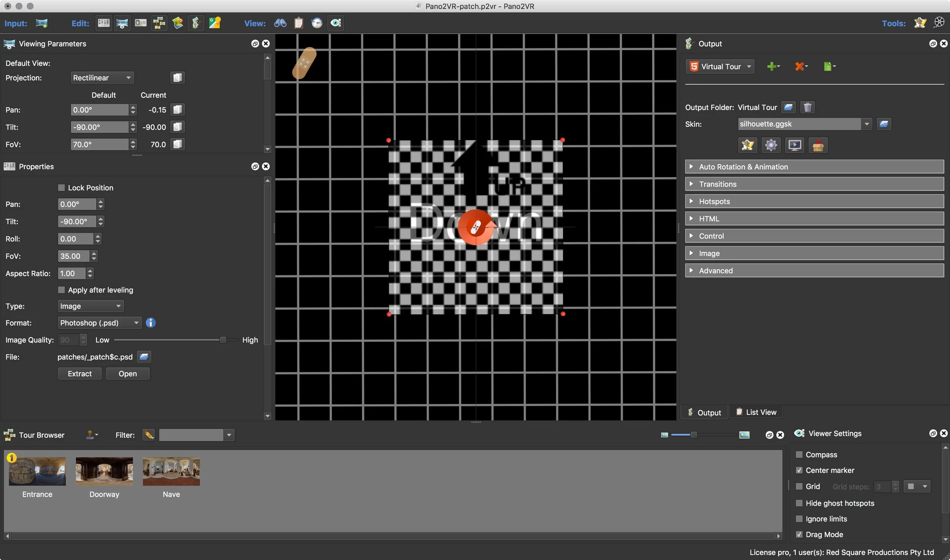
Task: Click the browse button next to patch file
Action: [144, 357]
